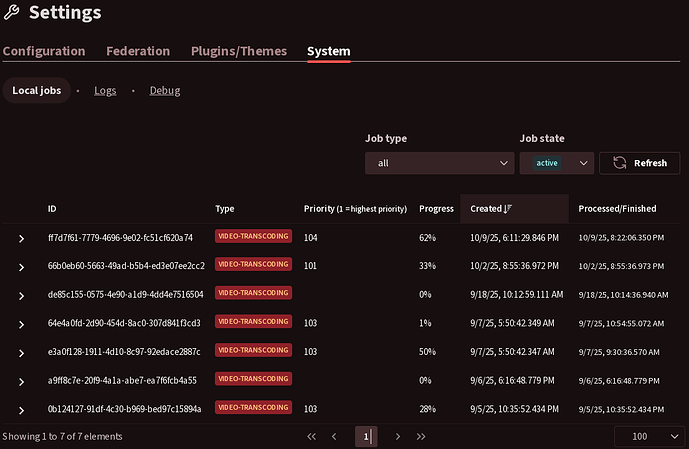Image resolution: width=689 pixels, height=449 pixels.
Task: Expand job row 0b124127-91df-4c30
Action: [21, 409]
